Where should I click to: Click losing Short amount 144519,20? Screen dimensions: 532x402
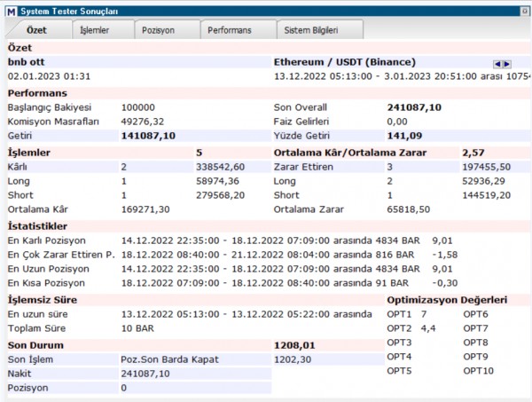click(486, 195)
